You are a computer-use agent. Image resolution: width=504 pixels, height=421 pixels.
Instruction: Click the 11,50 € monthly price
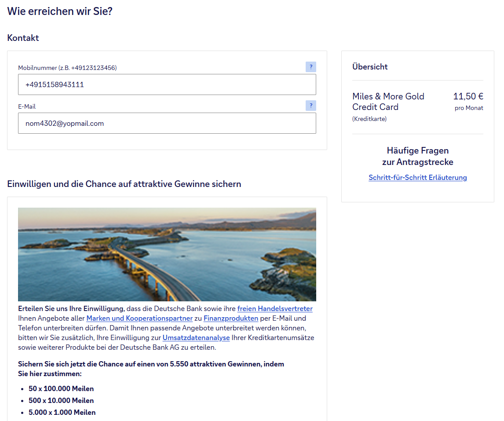point(468,97)
